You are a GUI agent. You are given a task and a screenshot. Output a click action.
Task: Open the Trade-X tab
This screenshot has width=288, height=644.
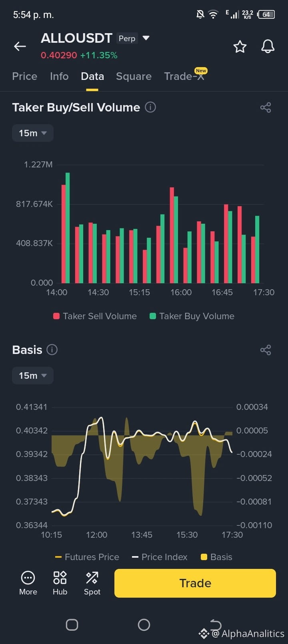pyautogui.click(x=185, y=76)
